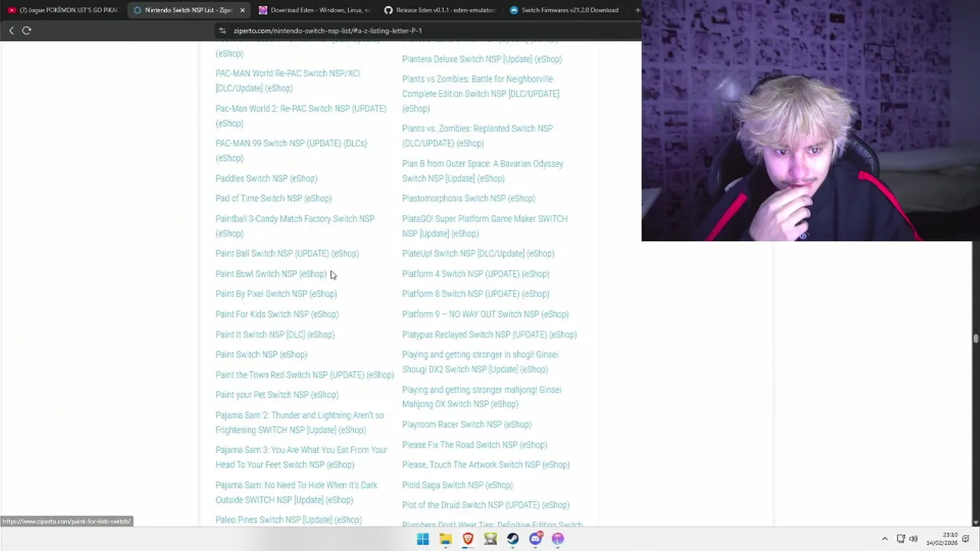Open Platform 8 Switch NSP link
The image size is (980, 551).
[475, 294]
